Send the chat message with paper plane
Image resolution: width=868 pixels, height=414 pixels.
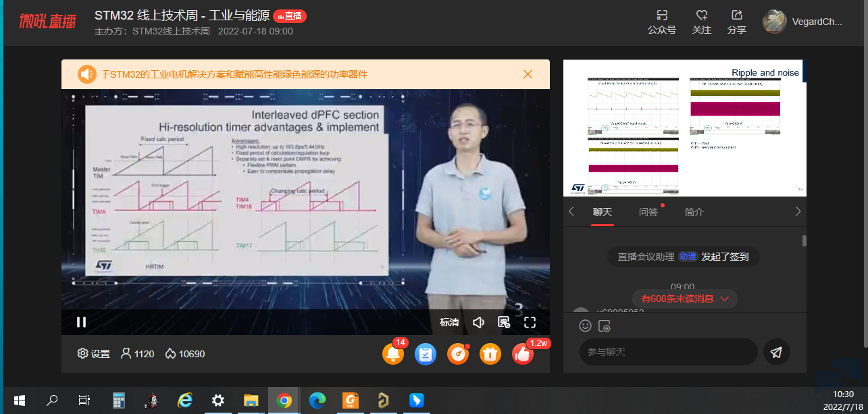click(777, 352)
